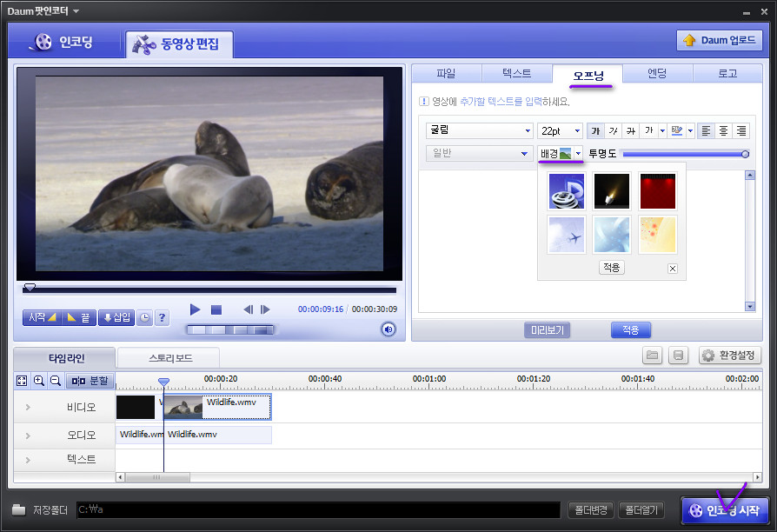Viewport: 777px width, 532px height.
Task: Expand the 텍스트 track
Action: 28,460
